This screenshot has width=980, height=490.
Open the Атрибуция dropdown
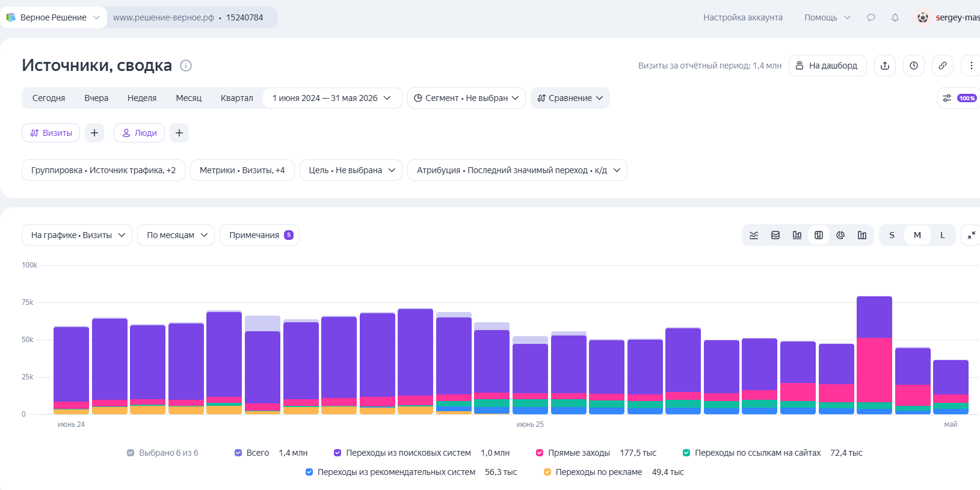[x=517, y=170]
